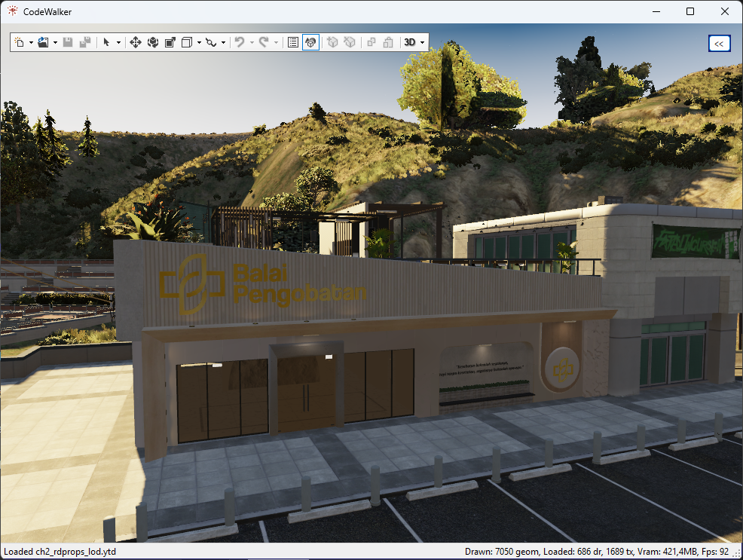Click the Delete entity cube icon
The height and width of the screenshot is (560, 743).
click(x=350, y=43)
